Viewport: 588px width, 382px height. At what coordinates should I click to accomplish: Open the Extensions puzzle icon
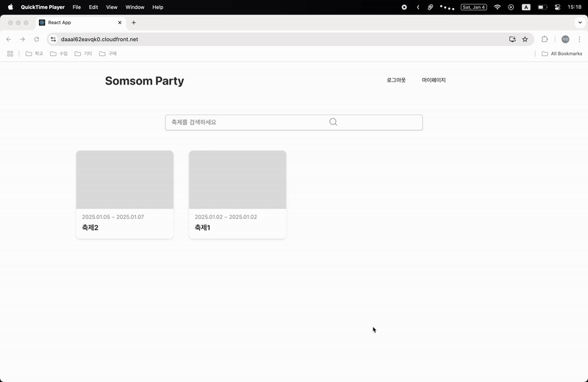[x=545, y=39]
